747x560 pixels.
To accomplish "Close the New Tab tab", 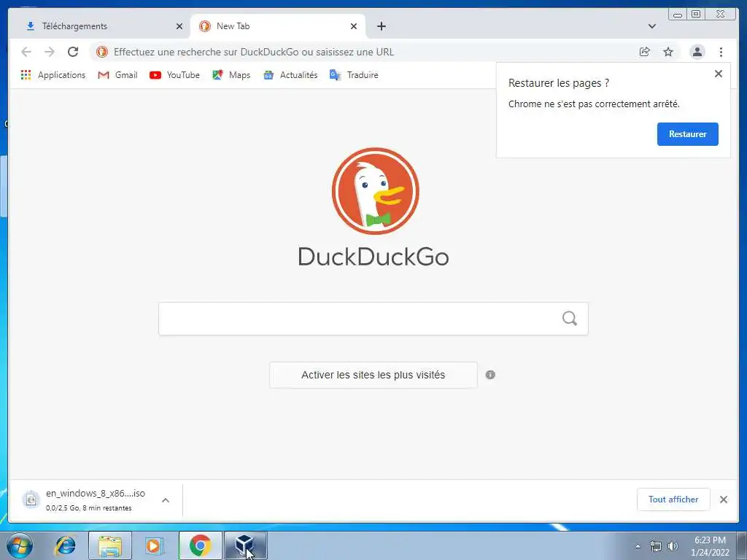I will click(x=354, y=26).
